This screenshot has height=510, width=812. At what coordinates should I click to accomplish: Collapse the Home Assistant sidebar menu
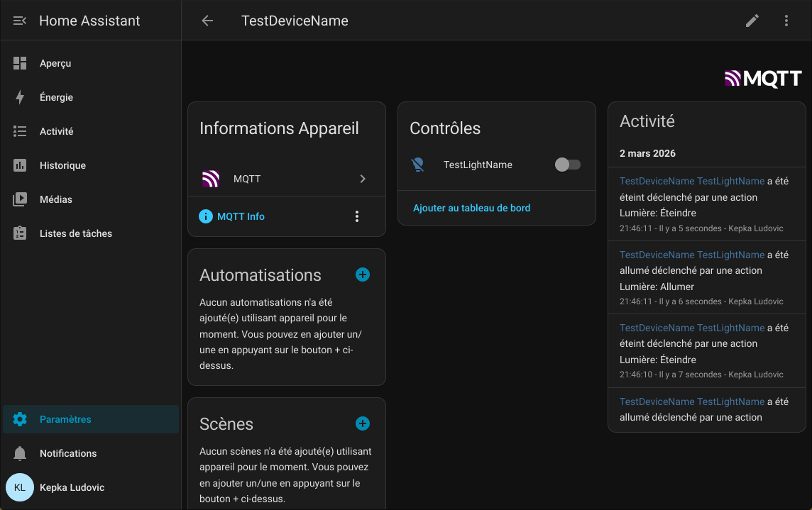20,21
